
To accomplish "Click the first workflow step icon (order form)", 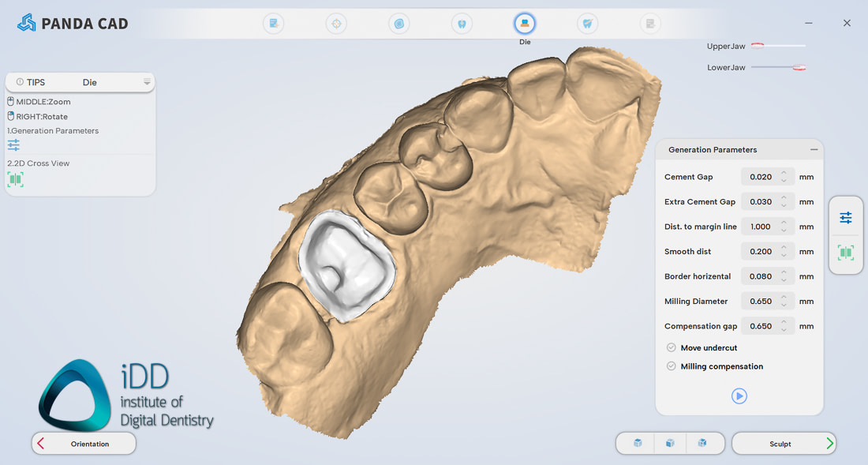I will (274, 24).
